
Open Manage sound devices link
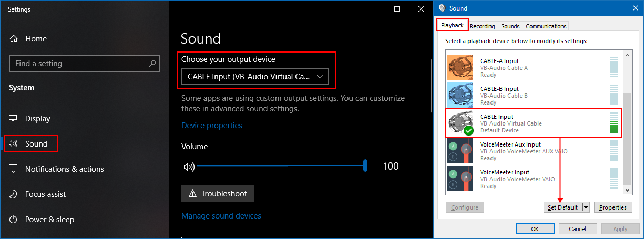221,216
